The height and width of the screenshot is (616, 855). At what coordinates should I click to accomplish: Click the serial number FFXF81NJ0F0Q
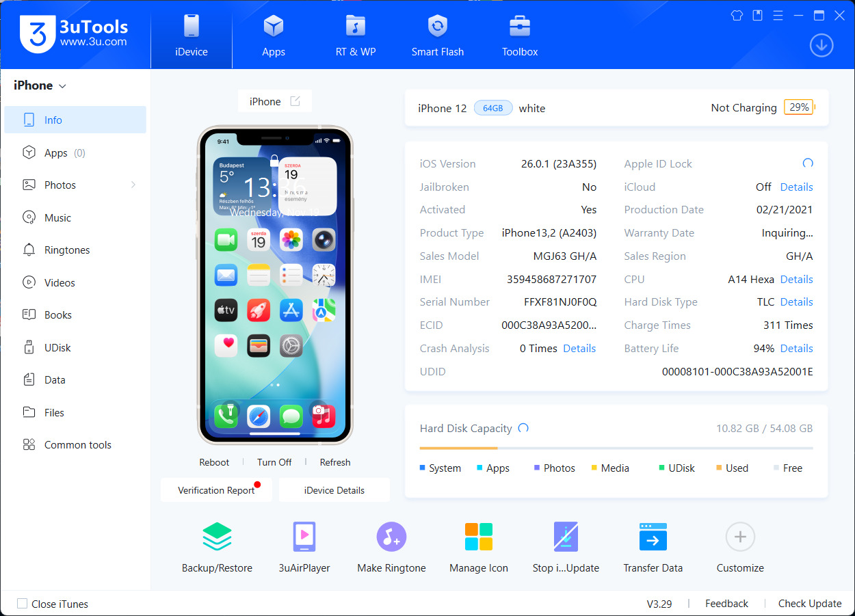point(560,302)
